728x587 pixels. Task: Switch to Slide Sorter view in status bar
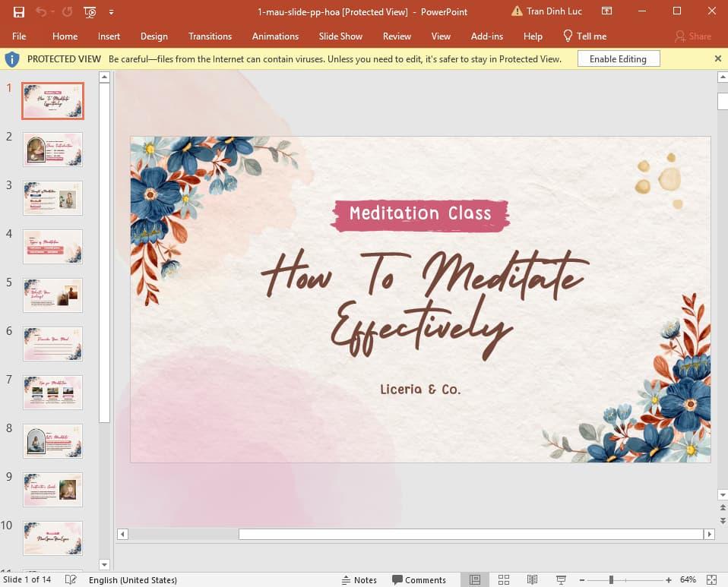point(504,579)
